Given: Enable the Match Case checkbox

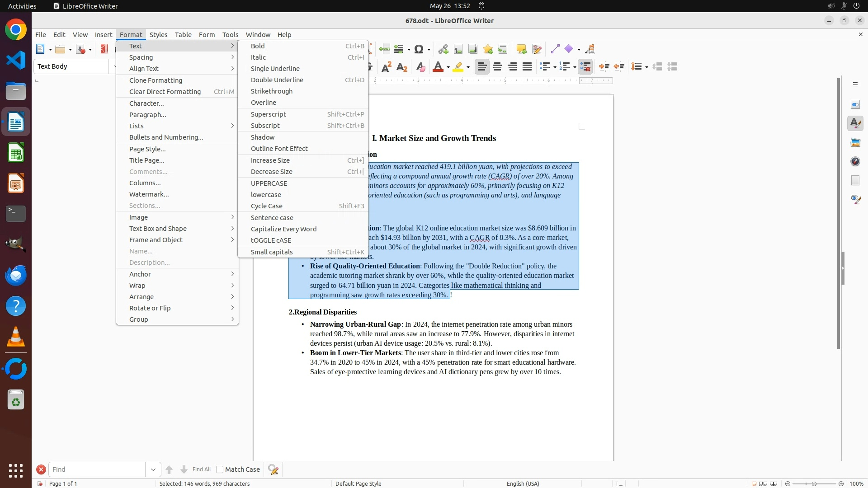Looking at the screenshot, I should pos(220,469).
